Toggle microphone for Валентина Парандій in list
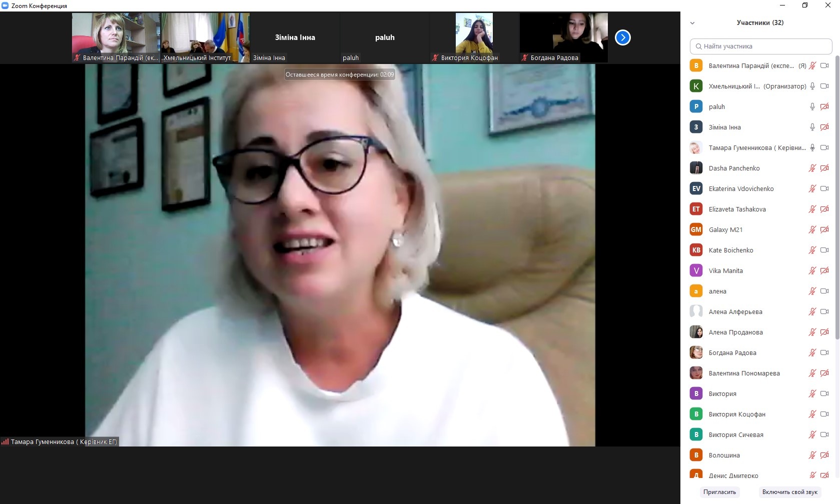Screen dimensions: 840x504 [x=812, y=65]
